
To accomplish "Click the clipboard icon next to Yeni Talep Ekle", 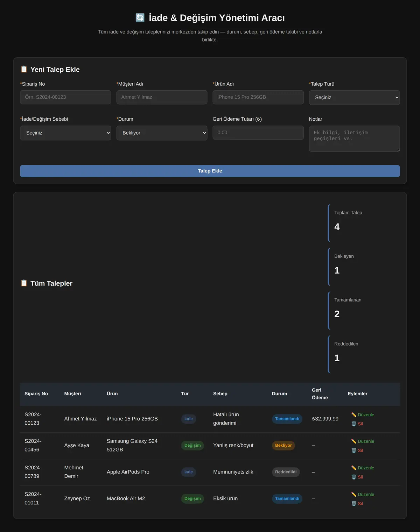I will (x=24, y=69).
